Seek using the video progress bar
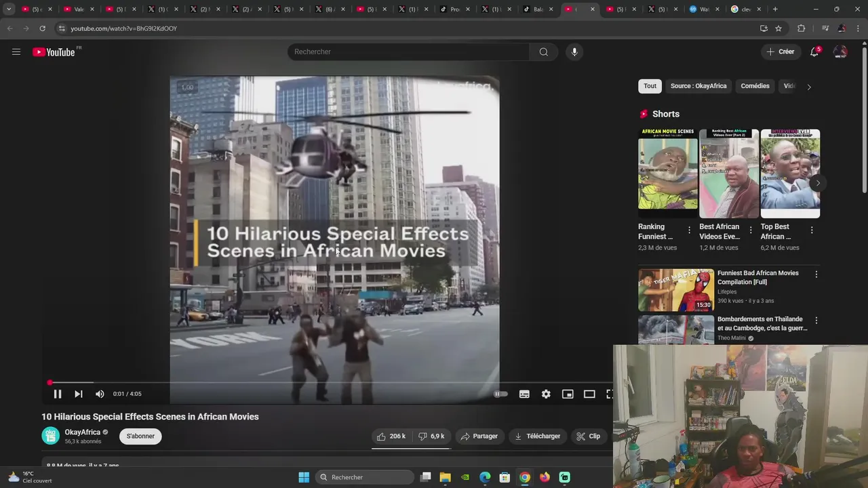The height and width of the screenshot is (488, 868). [x=329, y=382]
